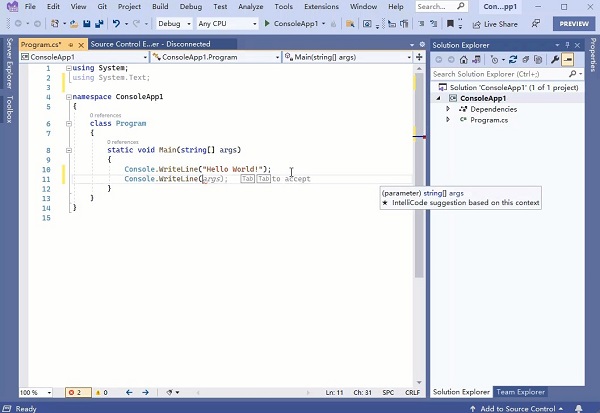Click the Save All toolbar icon
The image size is (600, 413).
click(x=96, y=22)
